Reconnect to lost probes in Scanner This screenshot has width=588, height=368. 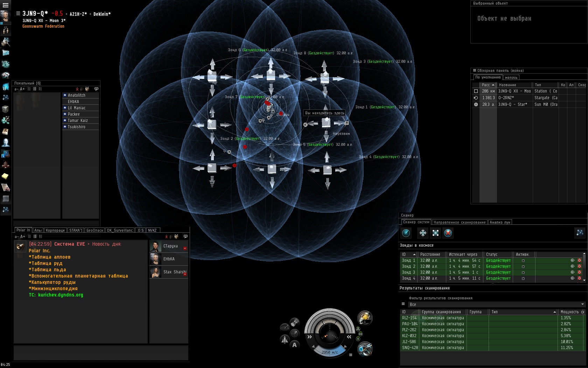pos(435,233)
